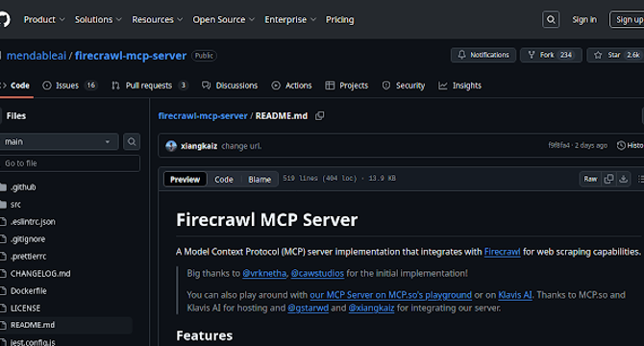
Task: Expand the Open Source menu
Action: [223, 19]
